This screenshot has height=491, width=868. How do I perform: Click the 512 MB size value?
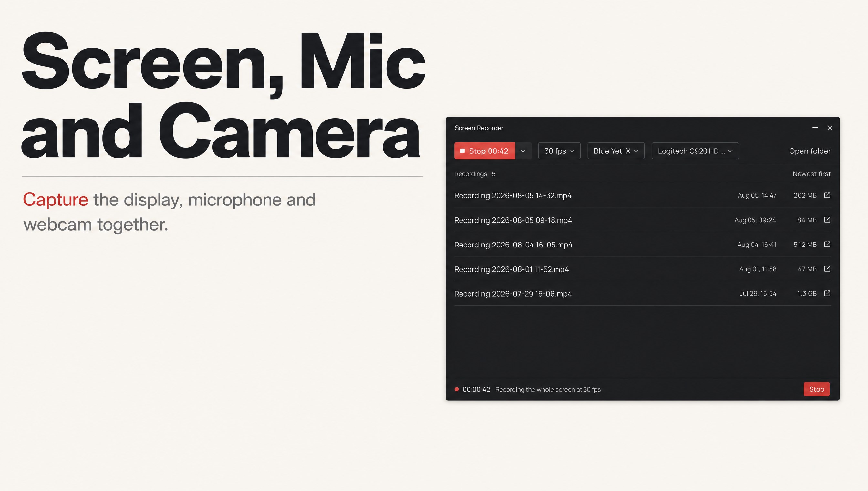805,245
